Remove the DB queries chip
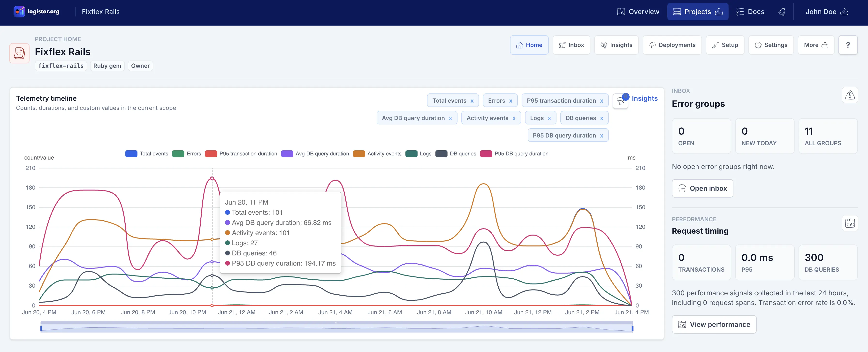 [602, 118]
